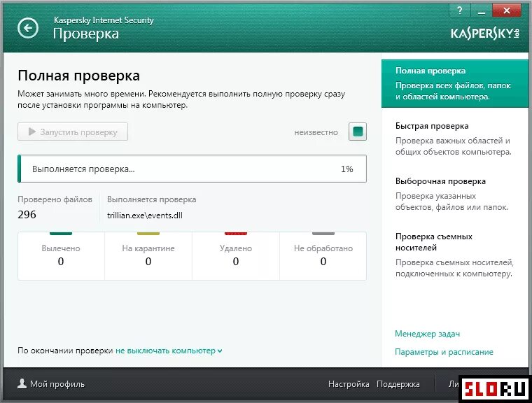Click the Мой профиль user icon
The height and width of the screenshot is (403, 532).
click(x=22, y=383)
